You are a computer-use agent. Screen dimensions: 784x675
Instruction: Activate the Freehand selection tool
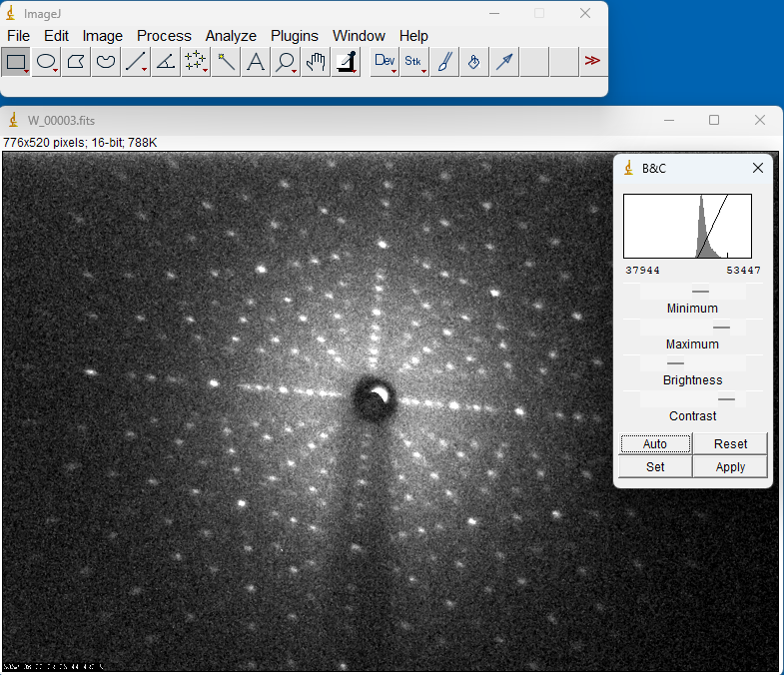(x=106, y=62)
